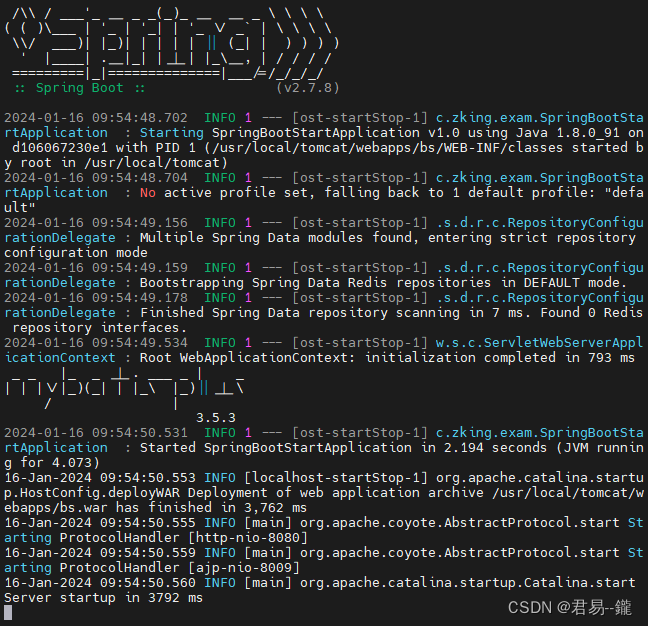648x626 pixels.
Task: Click the timestamp '09:54:49.156'
Action: (x=140, y=223)
